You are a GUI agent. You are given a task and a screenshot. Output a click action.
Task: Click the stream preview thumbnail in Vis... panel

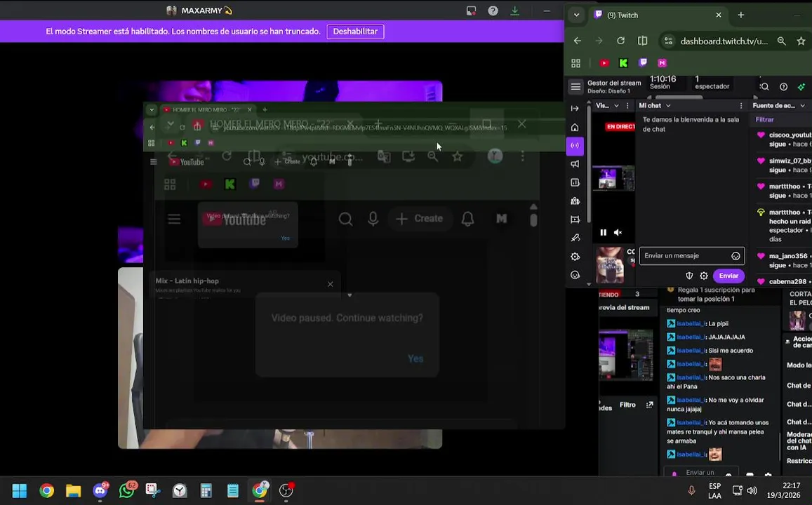point(613,179)
